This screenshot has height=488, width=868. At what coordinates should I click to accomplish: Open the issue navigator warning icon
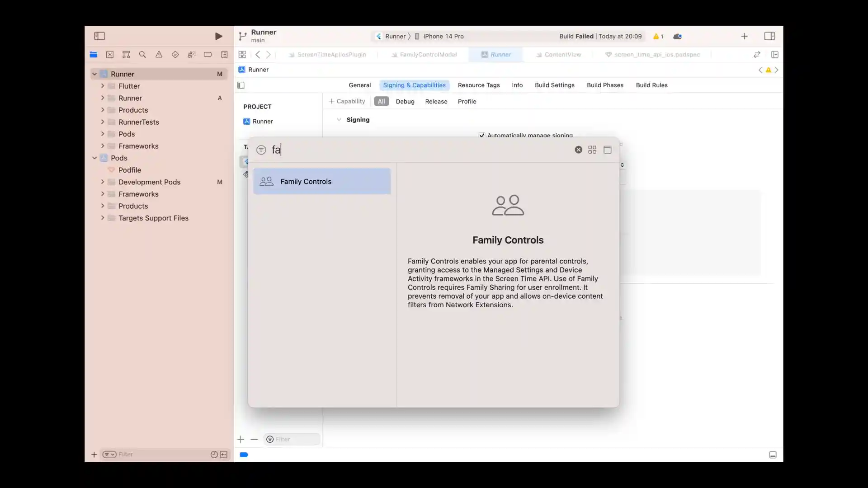159,55
